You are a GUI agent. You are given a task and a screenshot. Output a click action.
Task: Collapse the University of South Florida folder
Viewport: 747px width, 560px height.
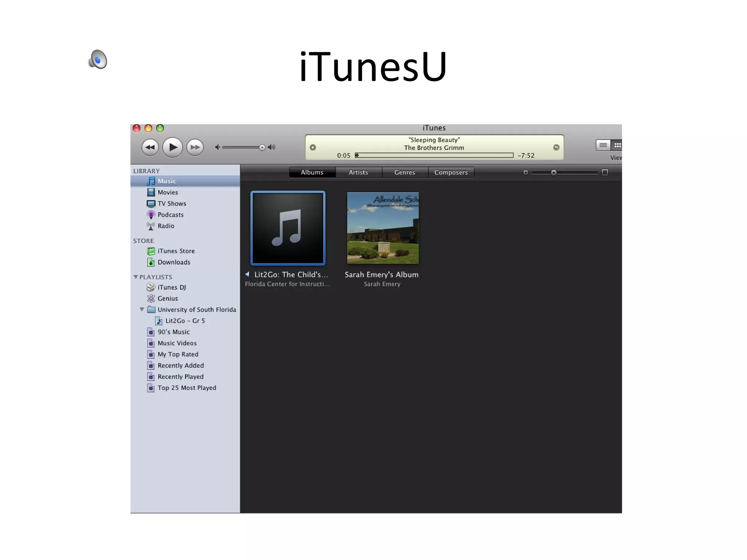pyautogui.click(x=142, y=310)
